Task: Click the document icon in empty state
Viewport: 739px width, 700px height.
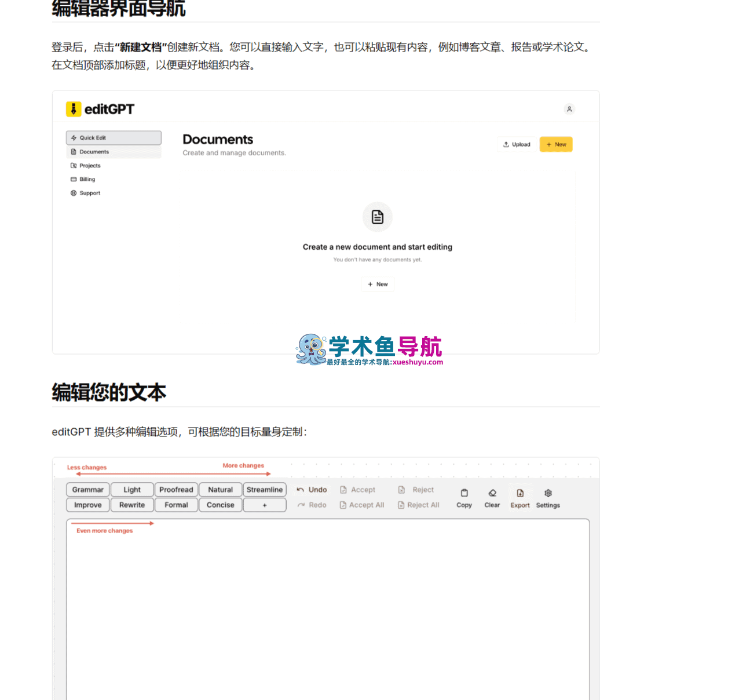Action: pyautogui.click(x=378, y=217)
